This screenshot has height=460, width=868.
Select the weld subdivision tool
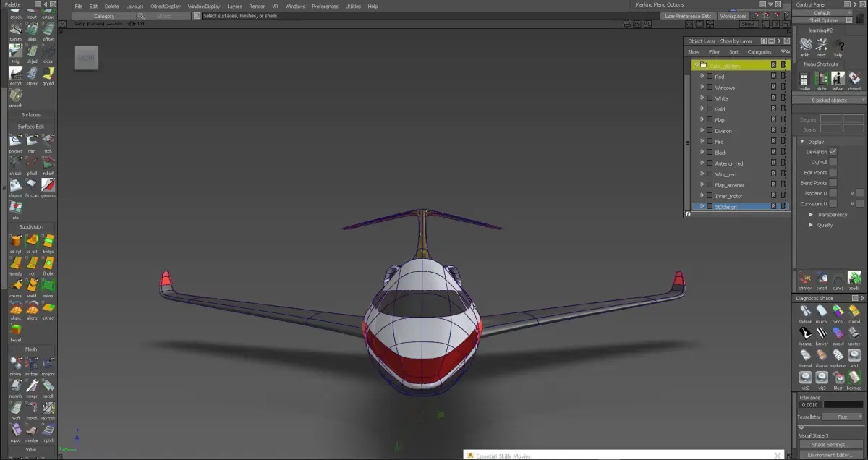[32, 287]
